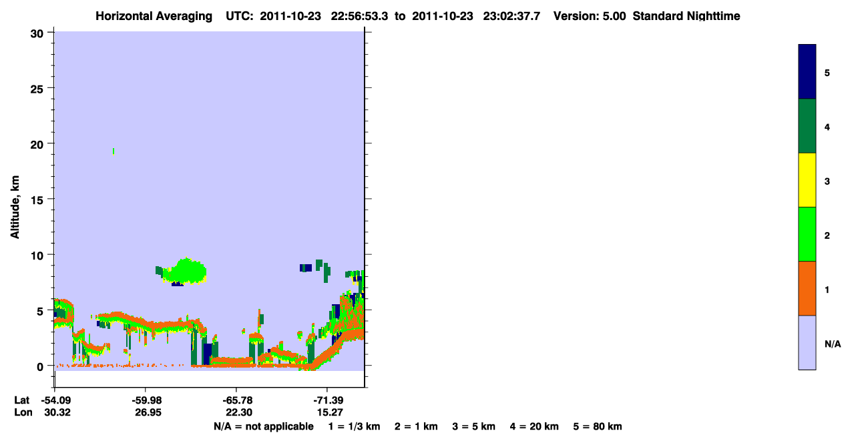Click the bright green cloud blob near 8 km
The width and height of the screenshot is (868, 445).
pos(186,272)
